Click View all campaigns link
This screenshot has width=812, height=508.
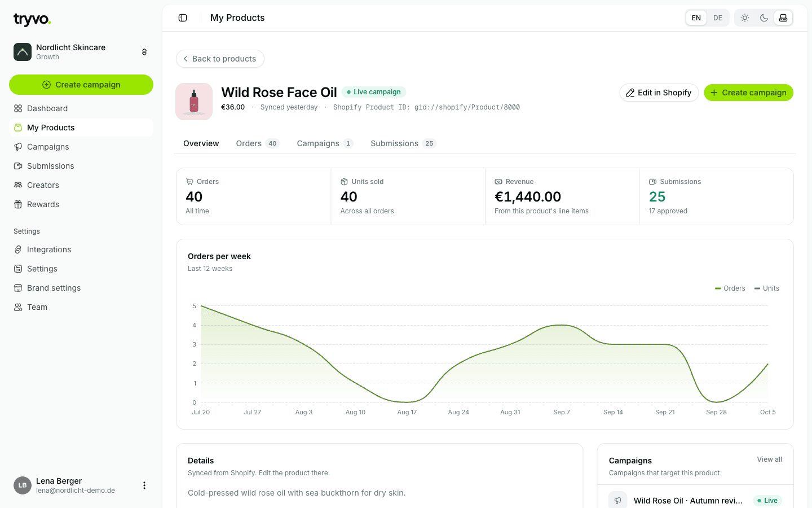pyautogui.click(x=770, y=459)
